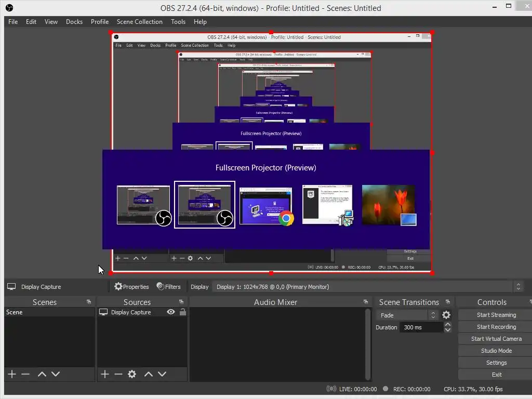Open the Help menu
The width and height of the screenshot is (532, 399).
200,22
